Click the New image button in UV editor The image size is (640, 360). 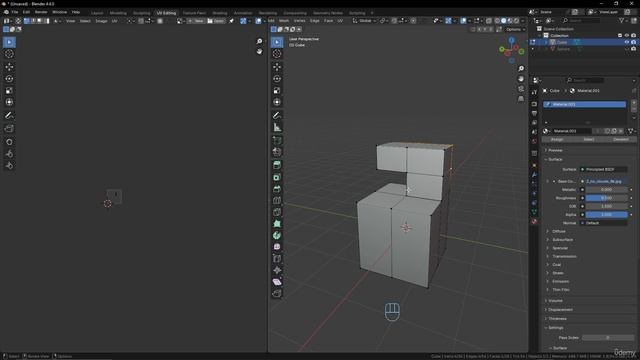196,21
